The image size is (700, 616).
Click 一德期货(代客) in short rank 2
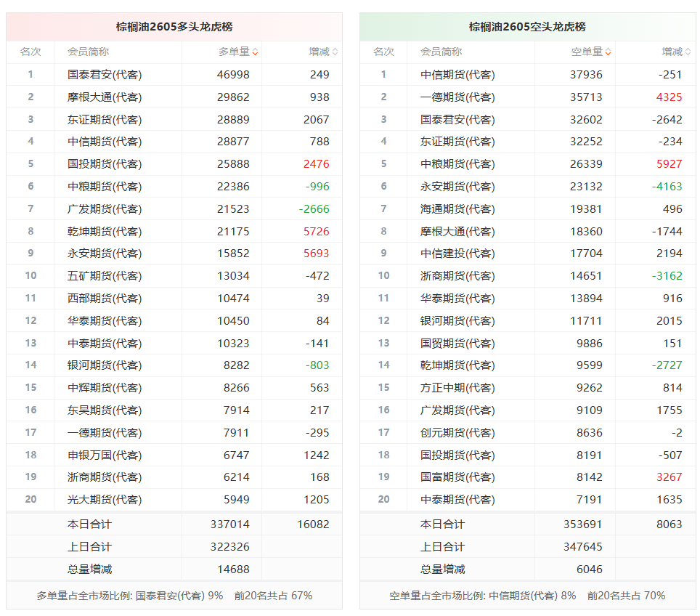tap(457, 97)
